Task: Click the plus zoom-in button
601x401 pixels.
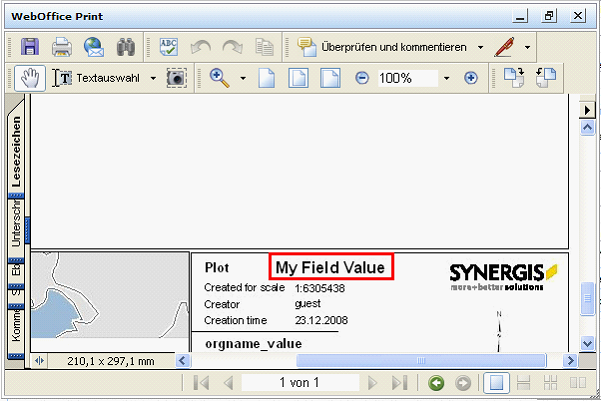Action: (471, 78)
